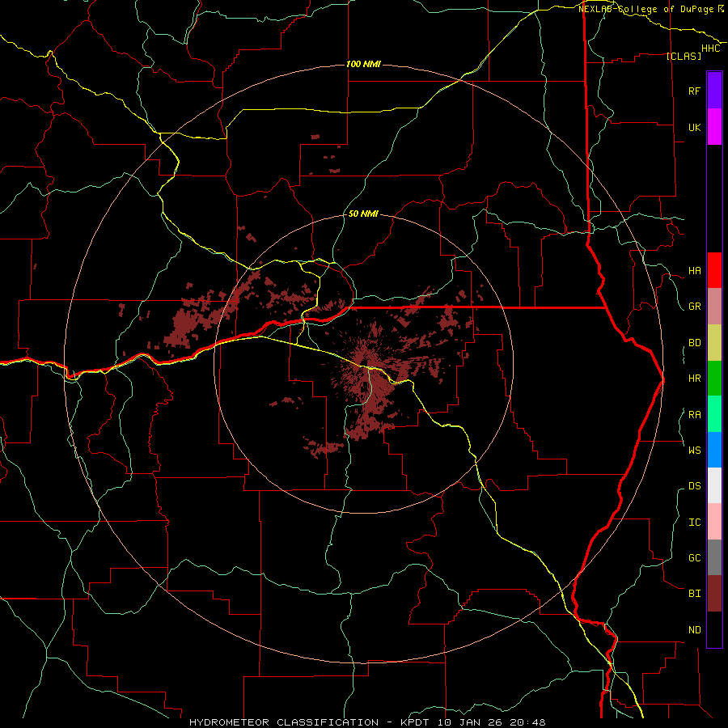The width and height of the screenshot is (728, 728).
Task: Click the HYDROMETEOR CLASSIFICATION title text
Action: coord(284,722)
